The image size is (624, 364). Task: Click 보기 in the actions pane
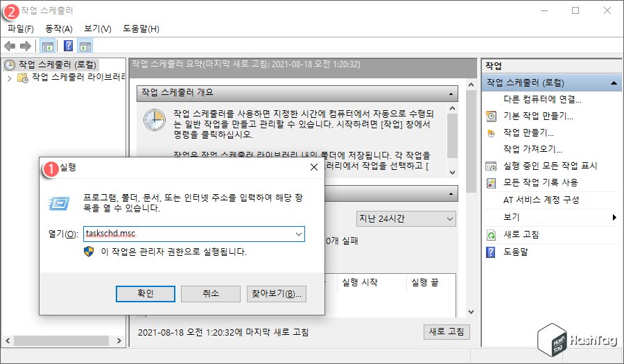coord(512,217)
